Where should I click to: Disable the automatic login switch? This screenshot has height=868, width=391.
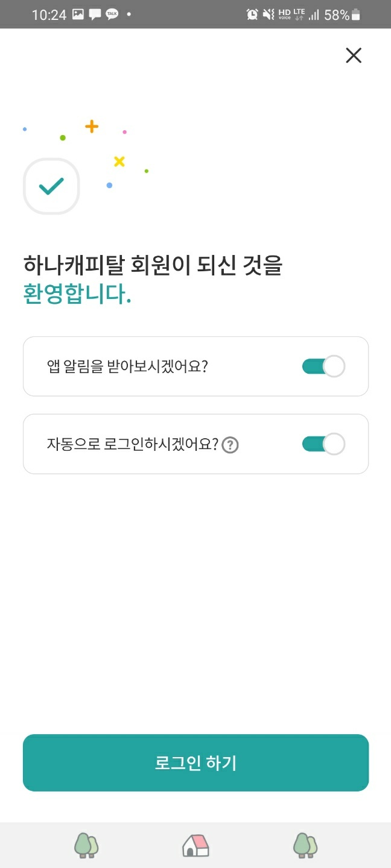[323, 444]
